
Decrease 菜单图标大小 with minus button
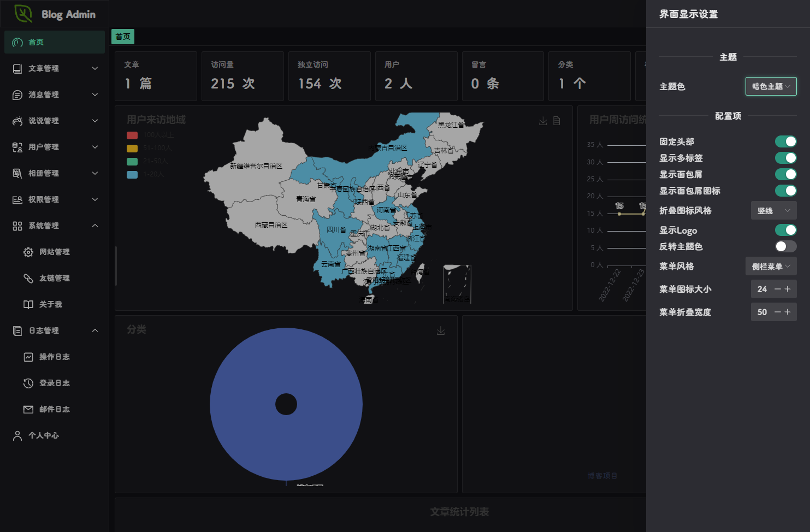778,289
